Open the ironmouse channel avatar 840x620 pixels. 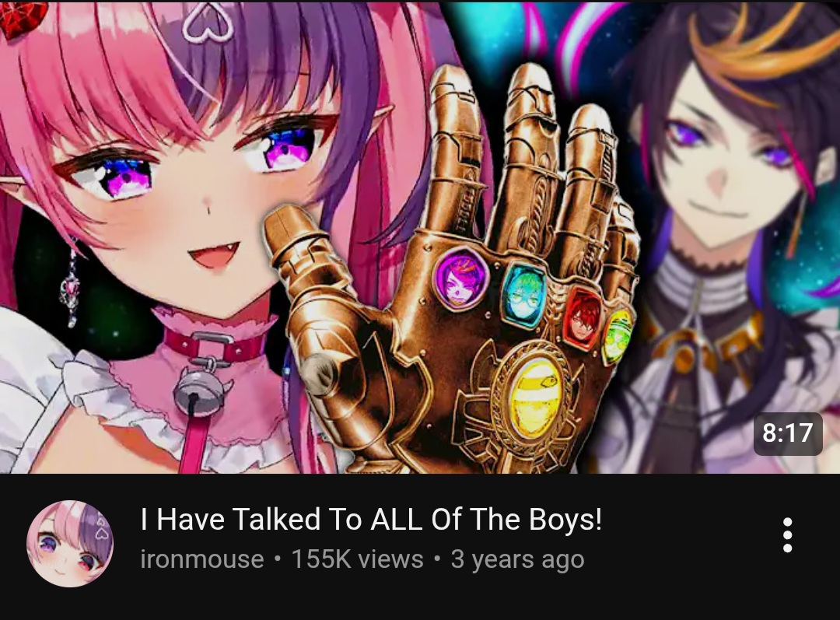click(70, 543)
